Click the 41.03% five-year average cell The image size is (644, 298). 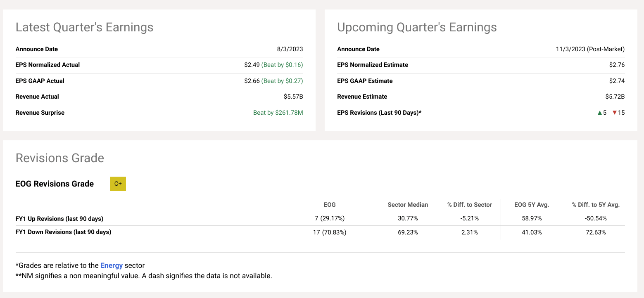point(532,232)
